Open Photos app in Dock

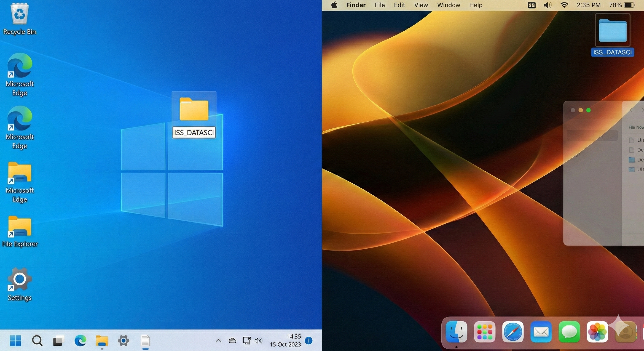[597, 332]
